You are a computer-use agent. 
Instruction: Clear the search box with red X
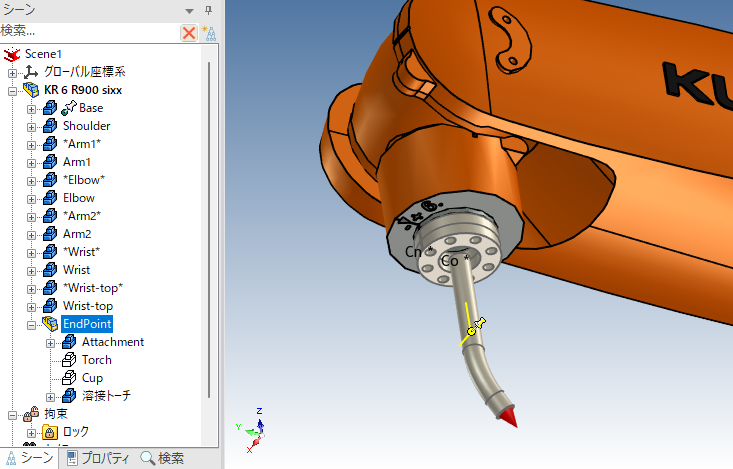(x=188, y=33)
